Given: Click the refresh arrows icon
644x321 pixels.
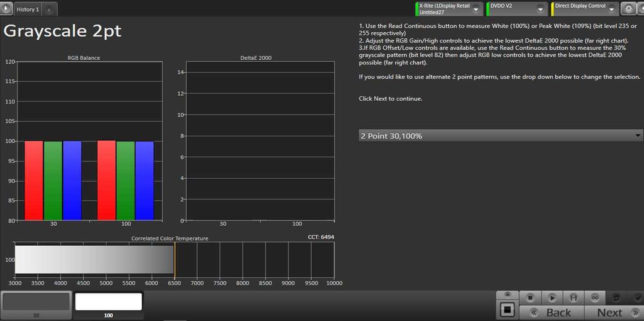Looking at the screenshot, I should [616, 298].
